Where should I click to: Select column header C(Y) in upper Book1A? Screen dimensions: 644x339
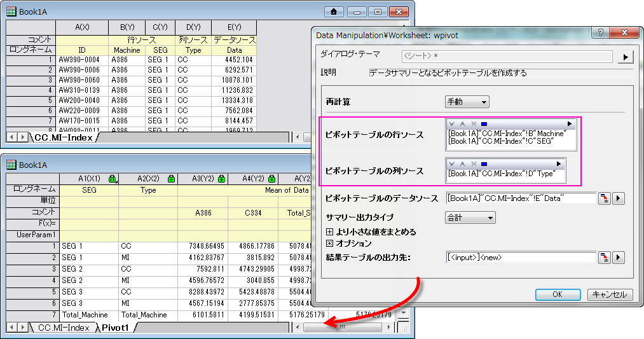coord(160,27)
